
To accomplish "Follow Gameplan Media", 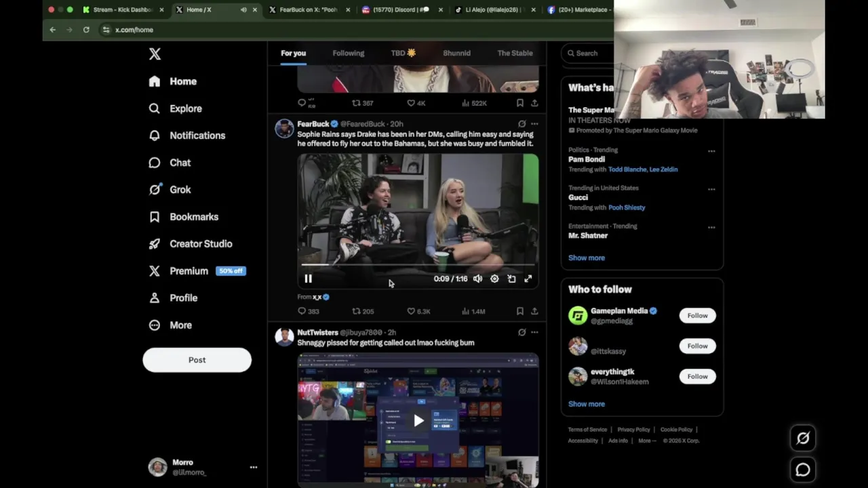I will 697,315.
